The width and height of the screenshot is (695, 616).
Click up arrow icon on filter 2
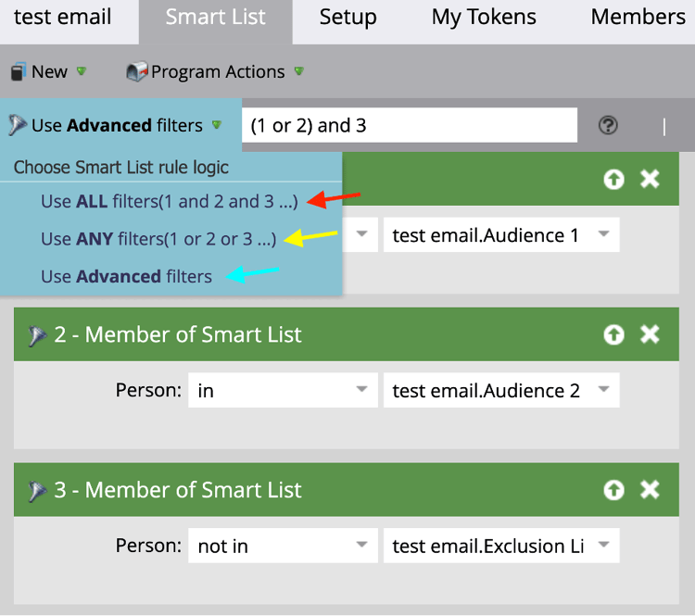pos(613,334)
